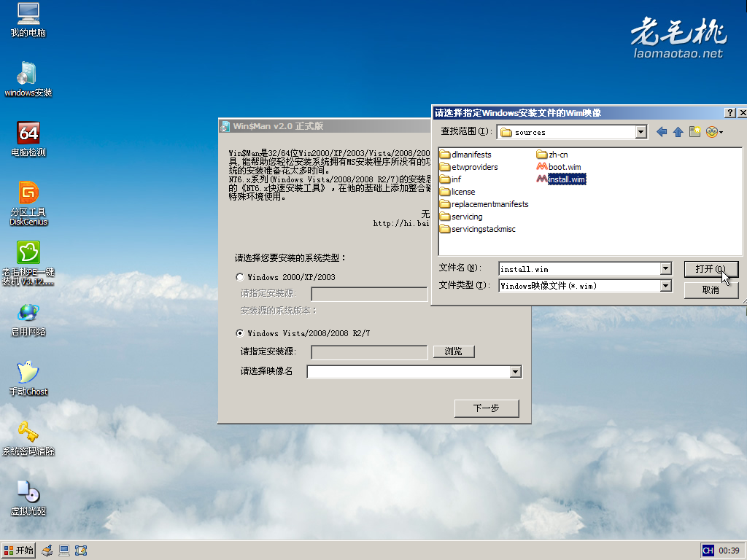This screenshot has height=560, width=747.
Task: Click the paintbrush-and-drive icon in the taskbar
Action: [47, 551]
